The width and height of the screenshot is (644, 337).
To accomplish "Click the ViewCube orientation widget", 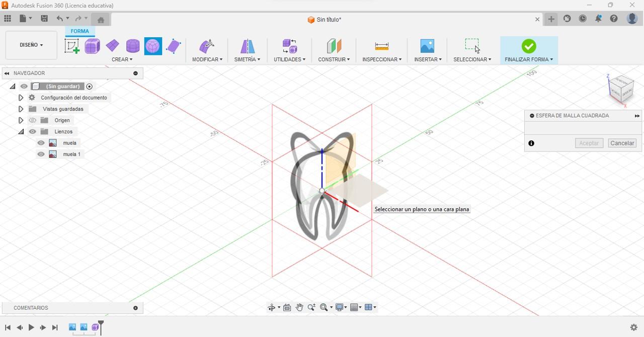I will click(620, 89).
